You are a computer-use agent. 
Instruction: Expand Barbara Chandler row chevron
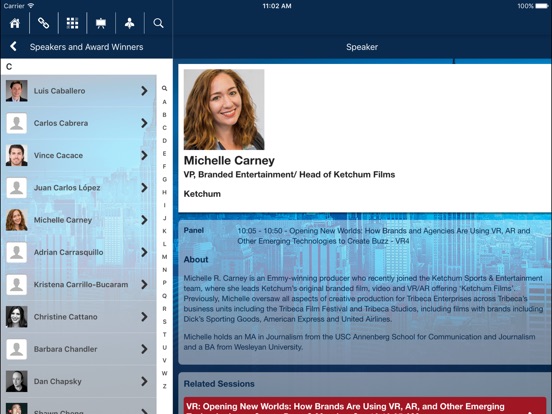[144, 349]
